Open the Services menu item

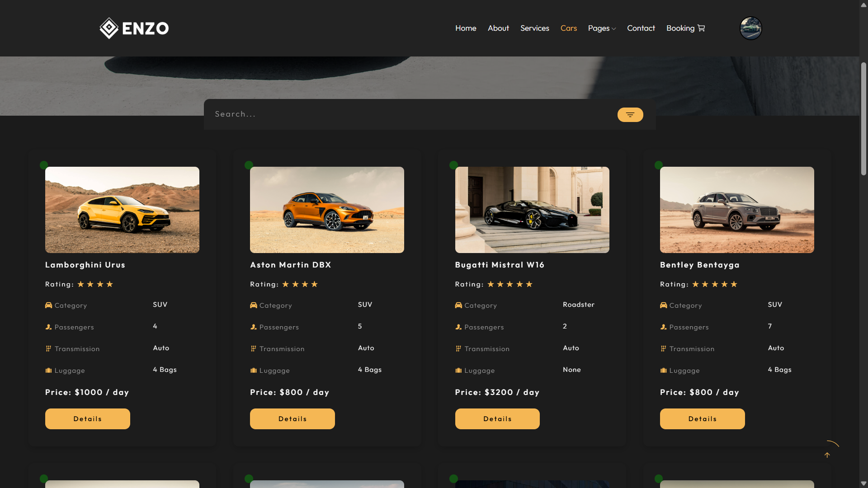pos(535,28)
